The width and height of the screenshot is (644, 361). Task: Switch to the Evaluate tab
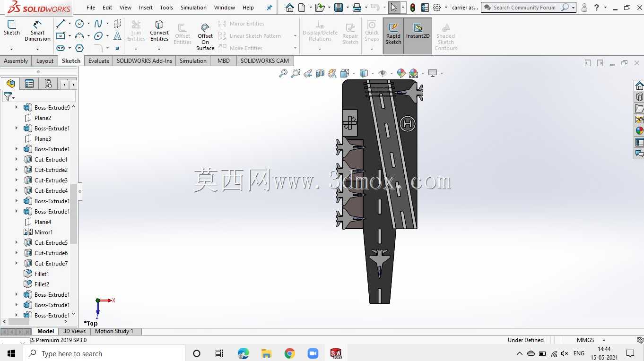coord(99,60)
